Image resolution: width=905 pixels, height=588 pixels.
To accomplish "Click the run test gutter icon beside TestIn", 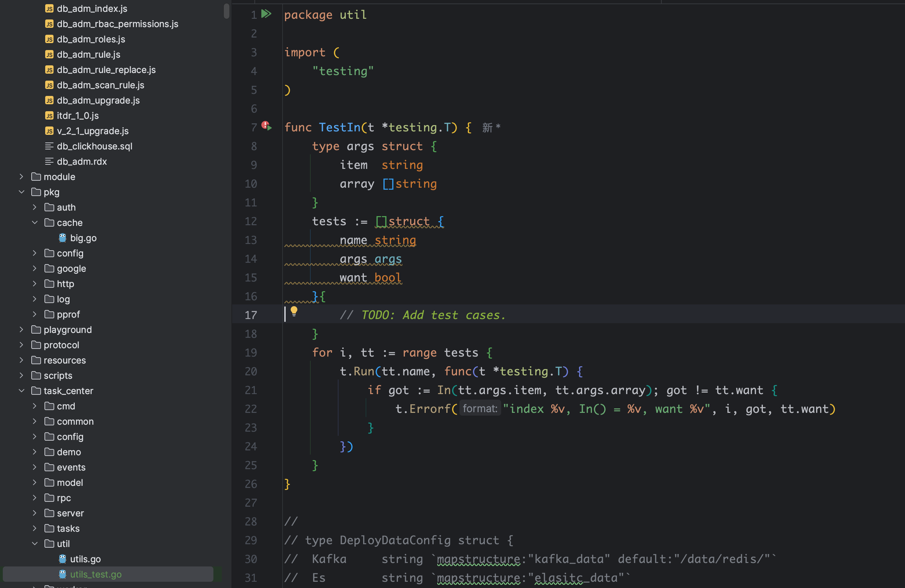I will [x=267, y=126].
